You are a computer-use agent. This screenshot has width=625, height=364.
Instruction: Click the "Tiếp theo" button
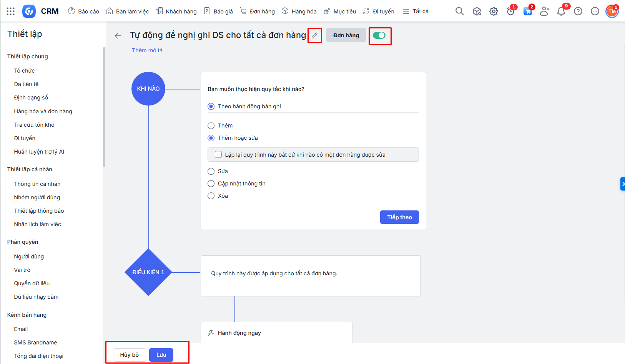pyautogui.click(x=399, y=217)
